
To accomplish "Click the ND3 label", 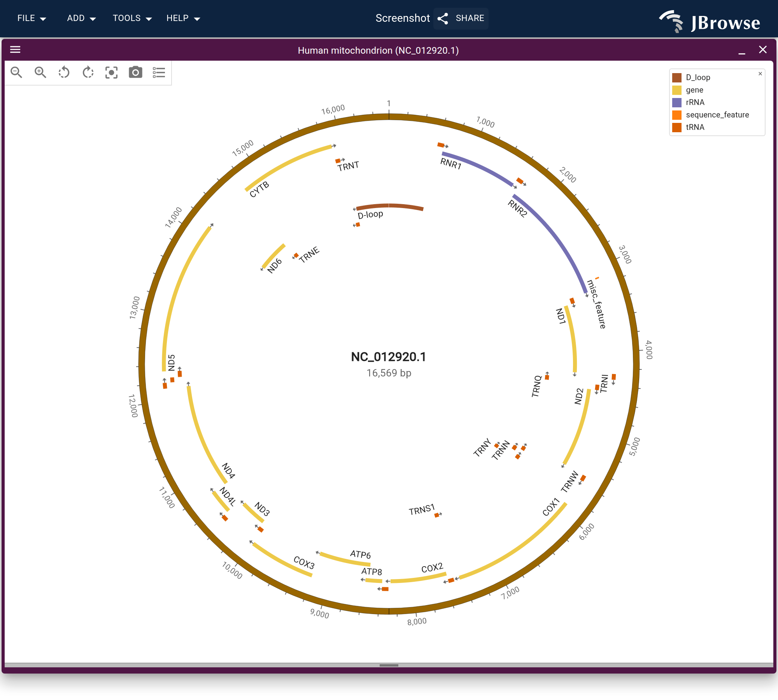I will coord(262,509).
